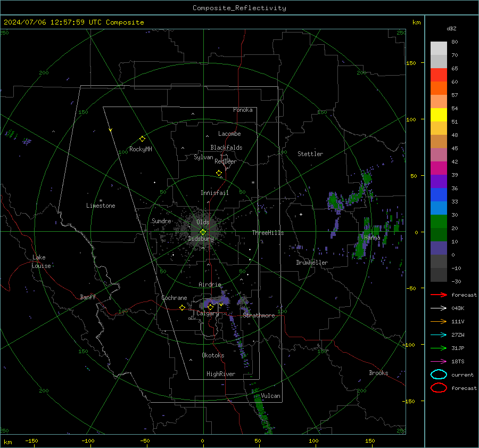
Task: Click the green echo band south of Vulcan
Action: pyautogui.click(x=262, y=411)
